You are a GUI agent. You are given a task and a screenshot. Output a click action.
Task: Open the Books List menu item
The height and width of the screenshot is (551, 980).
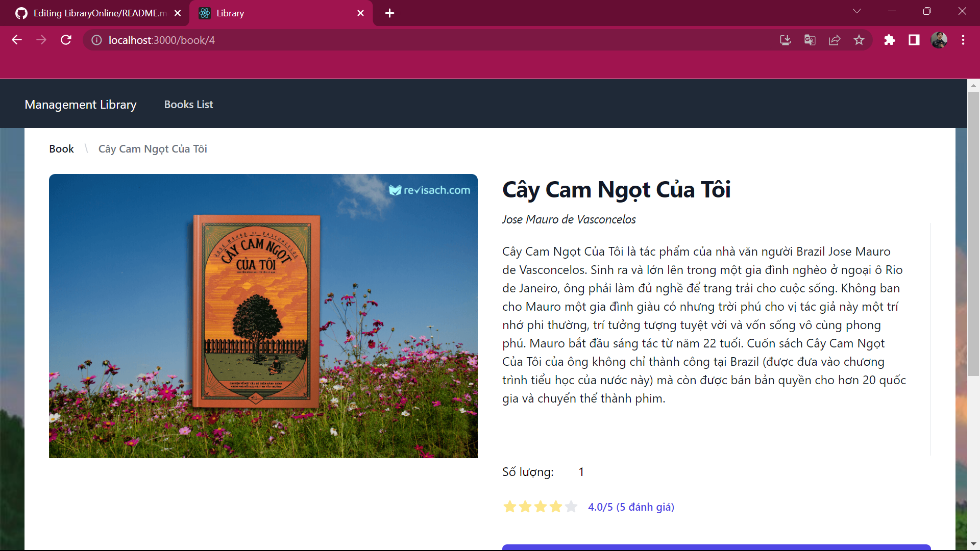(188, 105)
